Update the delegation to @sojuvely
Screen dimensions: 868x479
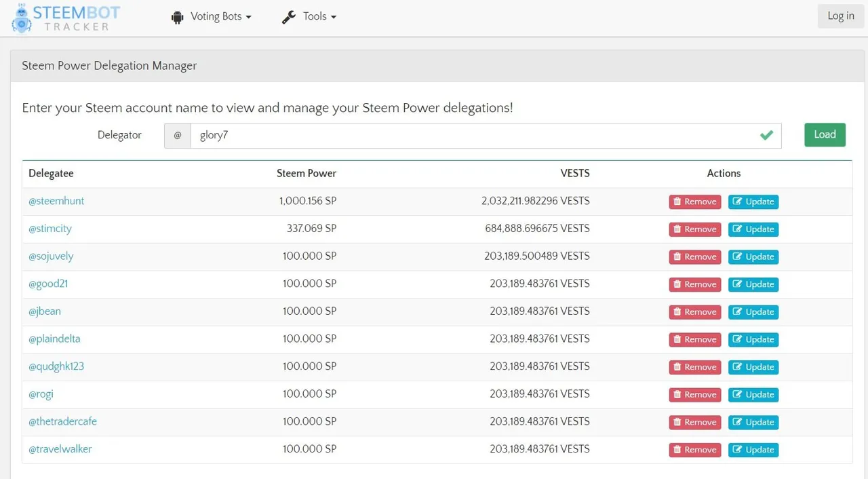[x=753, y=257]
